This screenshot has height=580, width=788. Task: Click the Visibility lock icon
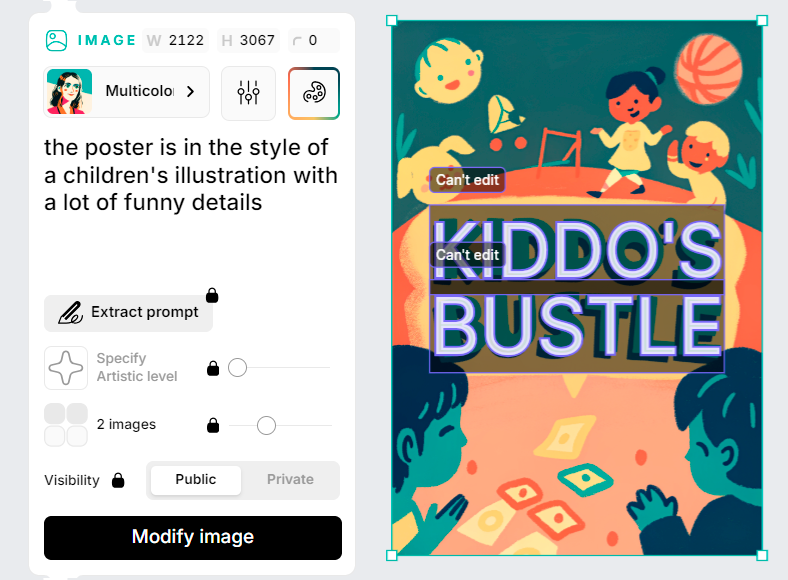pos(118,480)
